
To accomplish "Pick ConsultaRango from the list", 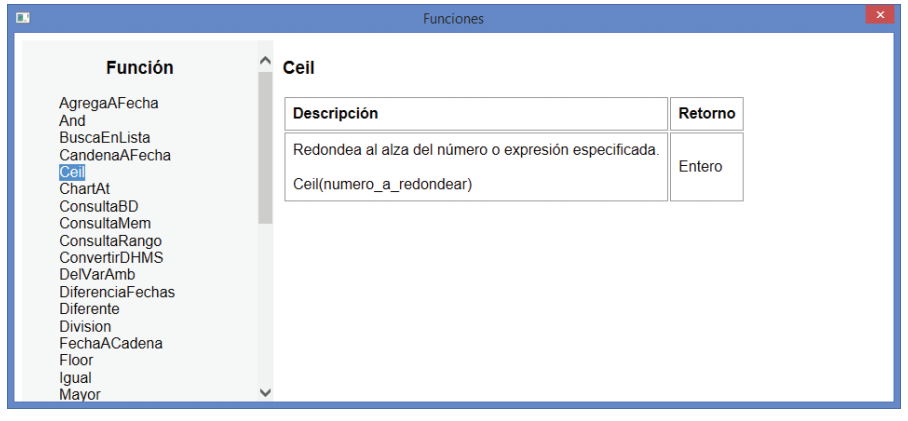I will pyautogui.click(x=110, y=241).
